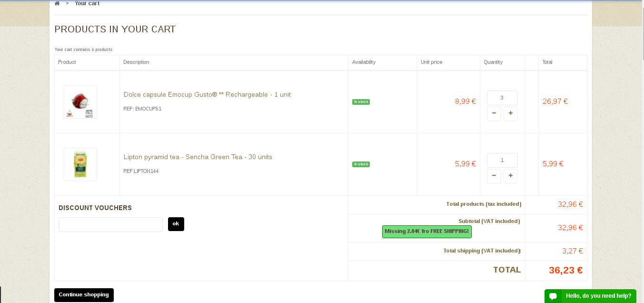Click the Dolce capsule row total 26,97 €
This screenshot has height=303, width=644.
click(x=555, y=101)
